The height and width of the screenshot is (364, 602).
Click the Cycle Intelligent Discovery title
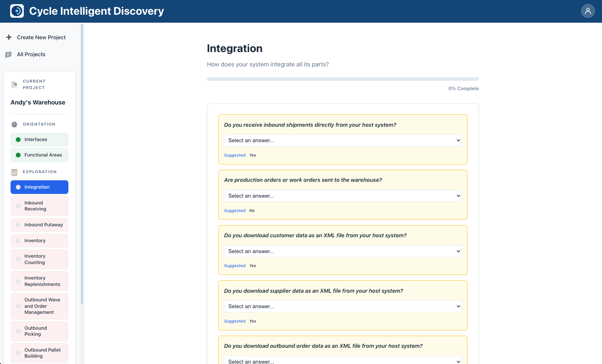pos(97,11)
